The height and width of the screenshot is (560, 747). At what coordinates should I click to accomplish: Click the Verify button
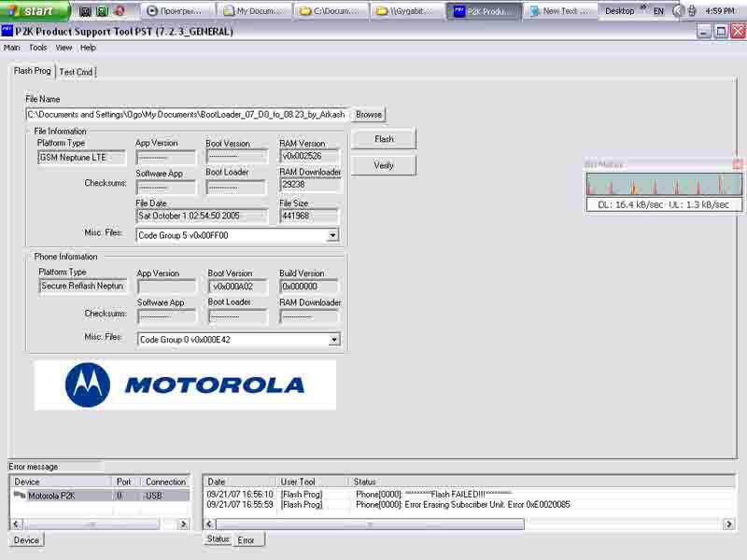point(384,166)
